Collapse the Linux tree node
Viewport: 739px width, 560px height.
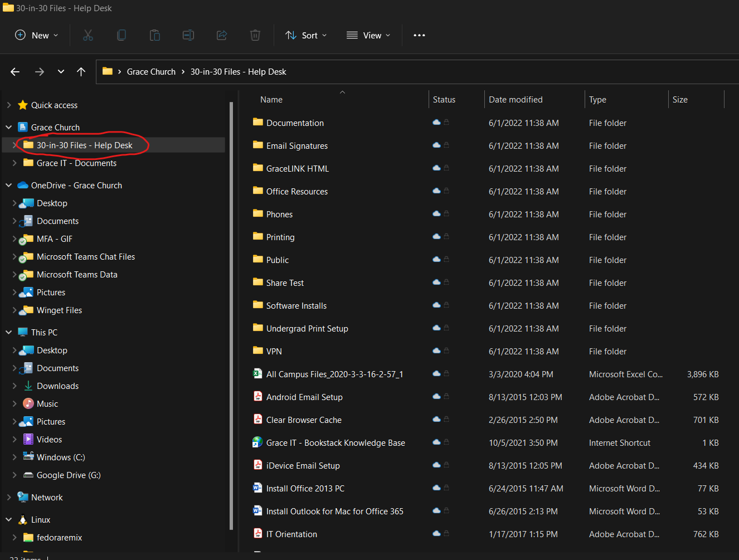pos(8,519)
